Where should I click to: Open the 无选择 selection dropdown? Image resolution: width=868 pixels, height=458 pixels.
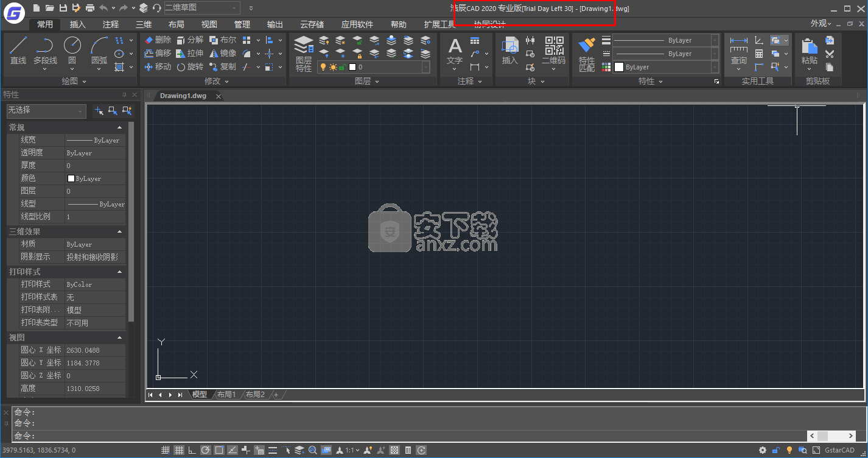click(46, 110)
